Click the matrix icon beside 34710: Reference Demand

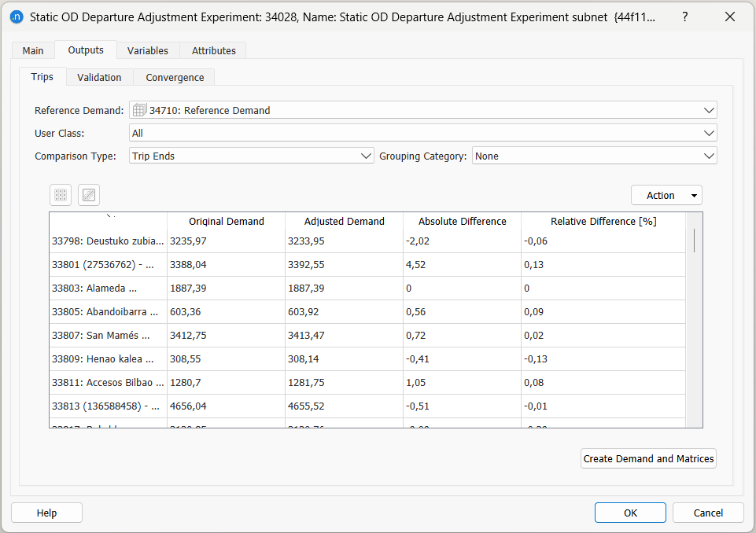point(139,110)
